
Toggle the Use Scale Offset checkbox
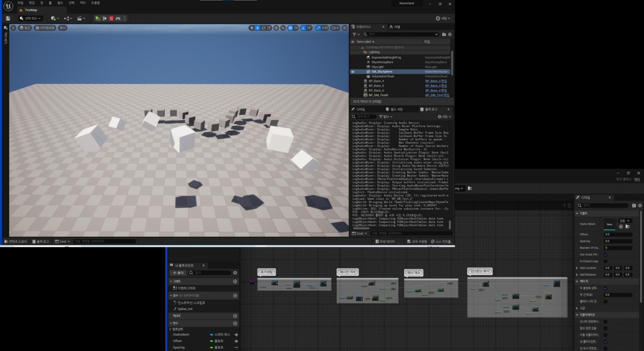(x=605, y=254)
